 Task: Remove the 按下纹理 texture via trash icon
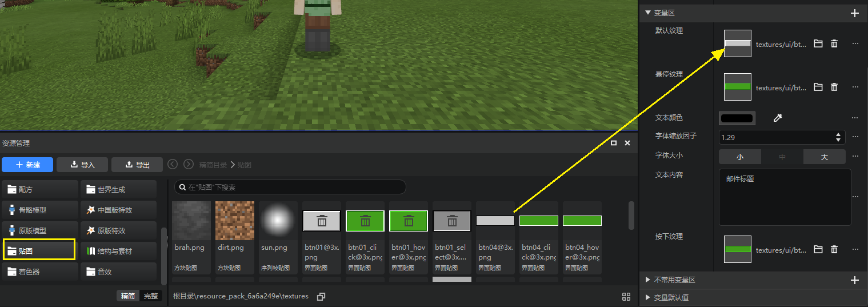click(834, 249)
